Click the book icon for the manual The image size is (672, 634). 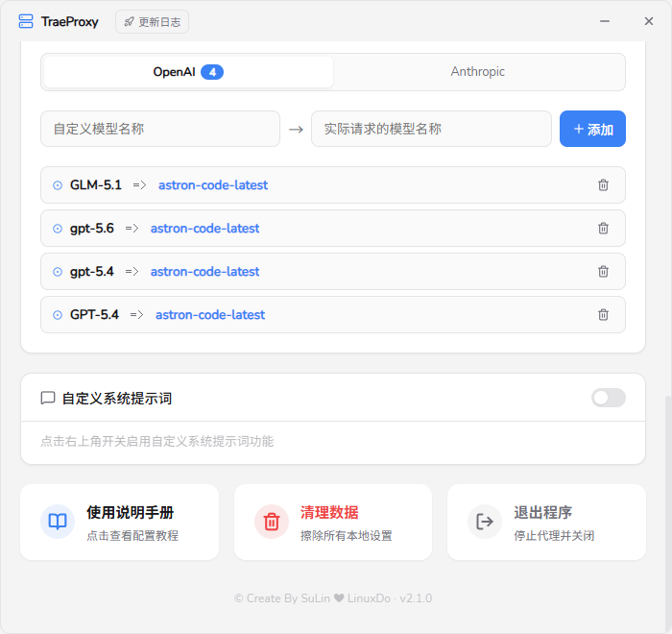tap(58, 522)
